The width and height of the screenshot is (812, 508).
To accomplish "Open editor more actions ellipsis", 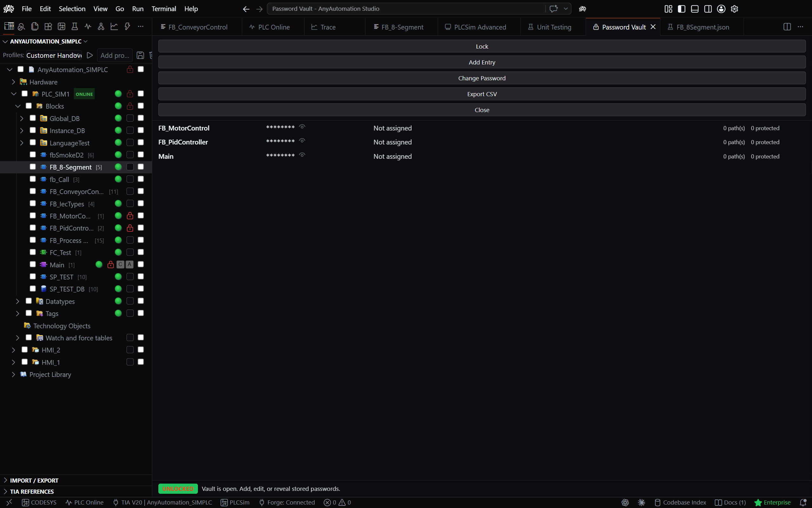I will pyautogui.click(x=801, y=27).
